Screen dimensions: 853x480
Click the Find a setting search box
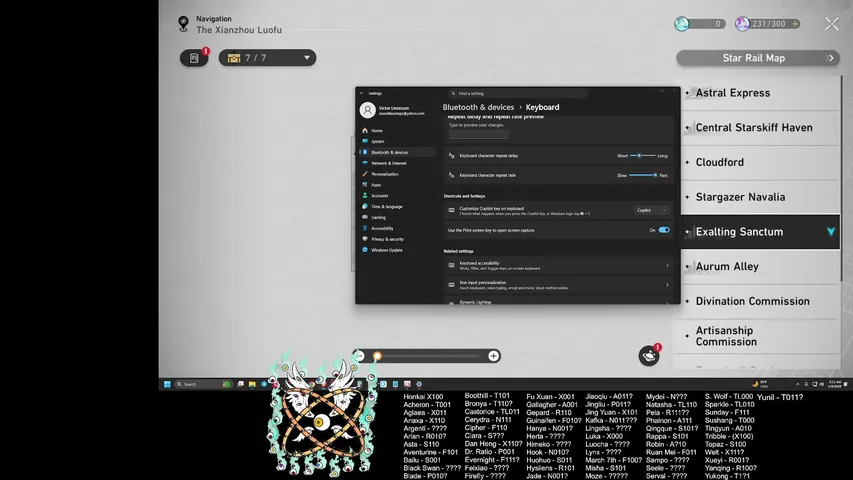[x=518, y=93]
